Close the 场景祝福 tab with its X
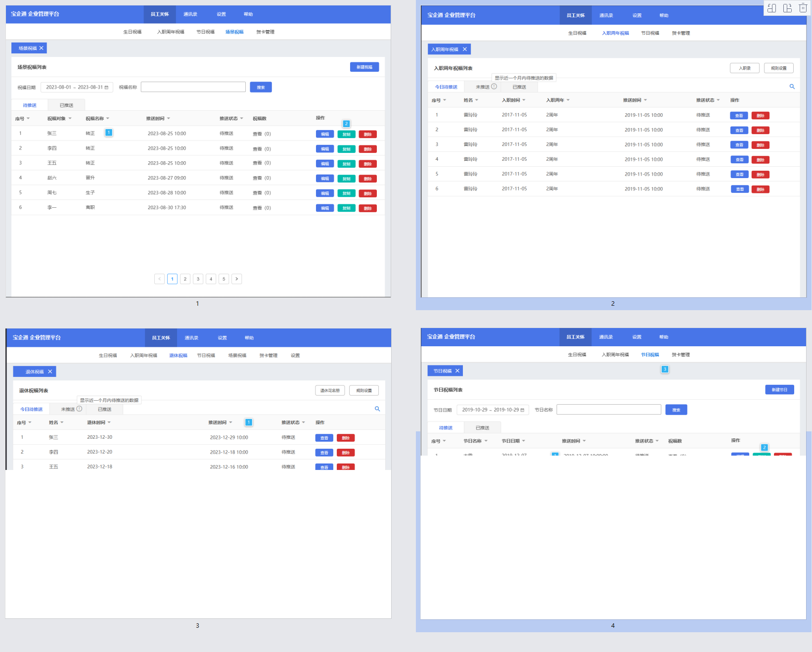The width and height of the screenshot is (812, 652). click(x=42, y=48)
